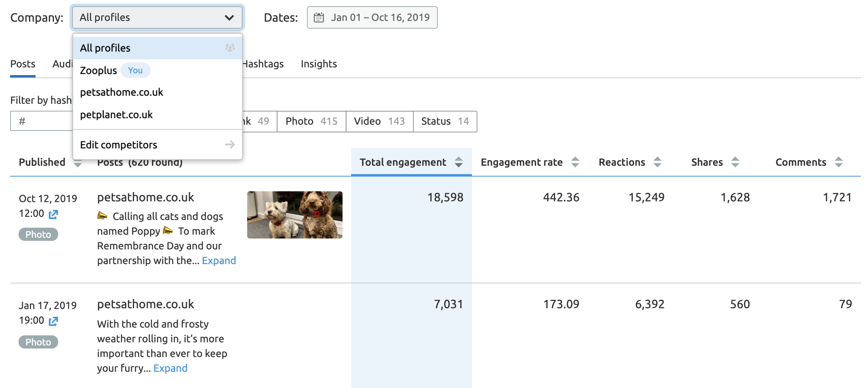Click the arrow icon next to Edit competitors
Viewport: 868px width, 388px height.
(230, 144)
